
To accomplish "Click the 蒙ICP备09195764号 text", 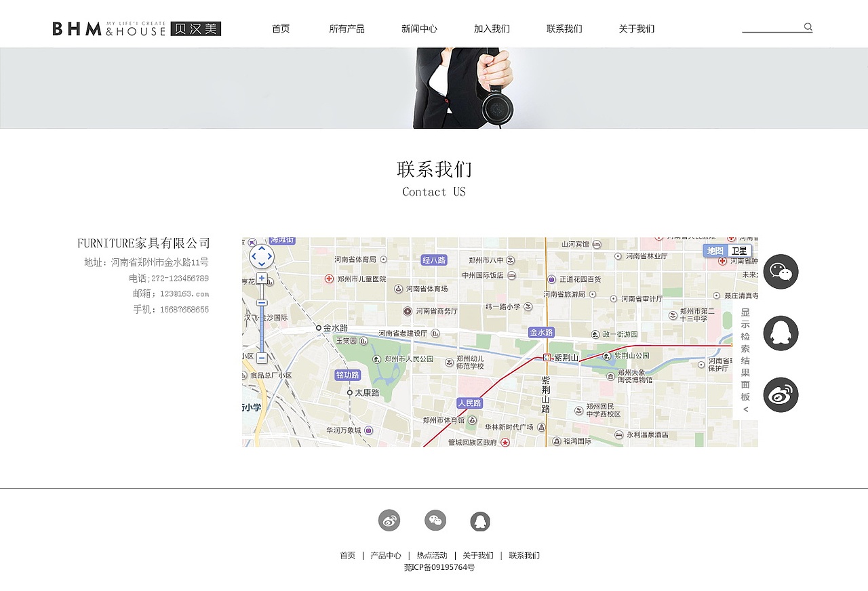I will tap(439, 567).
